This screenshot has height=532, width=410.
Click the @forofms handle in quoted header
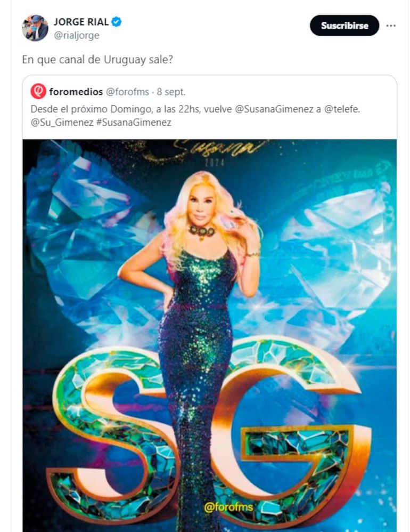[127, 92]
